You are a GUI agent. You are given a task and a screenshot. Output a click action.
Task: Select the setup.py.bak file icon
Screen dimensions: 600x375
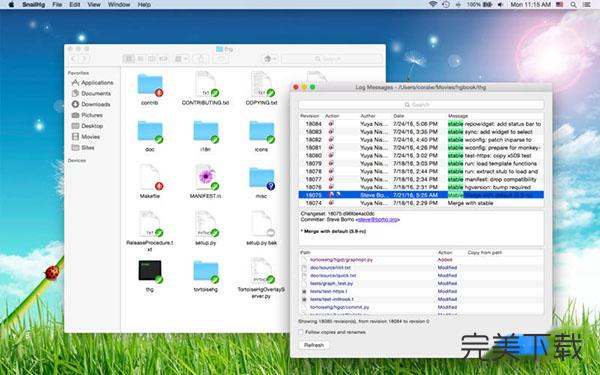(261, 224)
